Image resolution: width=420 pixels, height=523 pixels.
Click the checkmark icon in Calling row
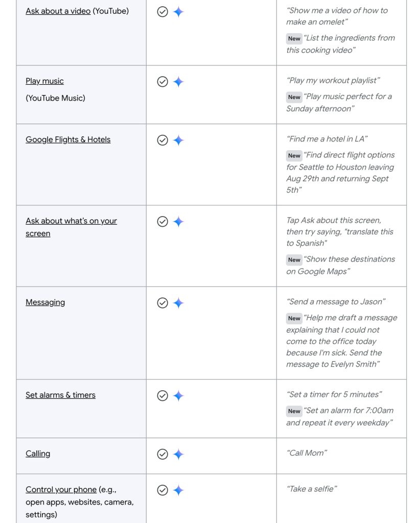coord(162,454)
